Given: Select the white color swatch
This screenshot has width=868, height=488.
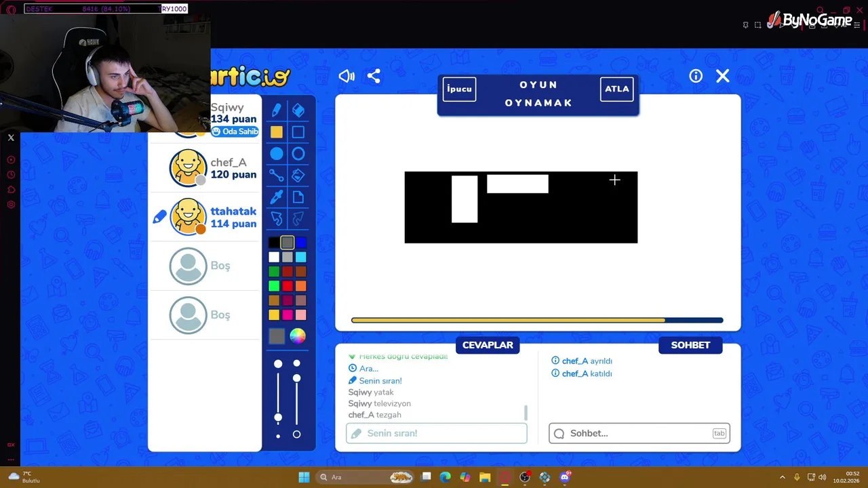Looking at the screenshot, I should 273,257.
